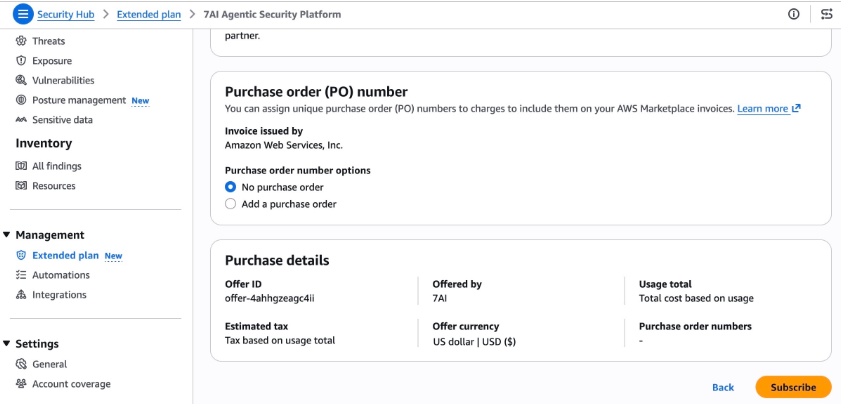Click the Integrations icon in sidebar
The width and height of the screenshot is (841, 404).
click(21, 295)
